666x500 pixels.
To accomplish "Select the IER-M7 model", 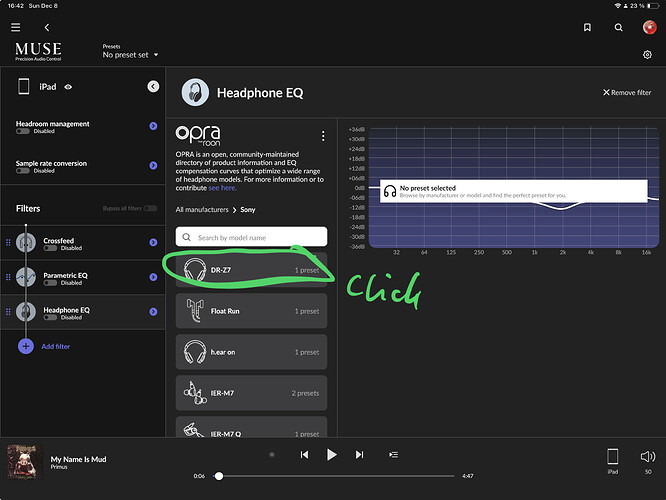I will tap(251, 393).
